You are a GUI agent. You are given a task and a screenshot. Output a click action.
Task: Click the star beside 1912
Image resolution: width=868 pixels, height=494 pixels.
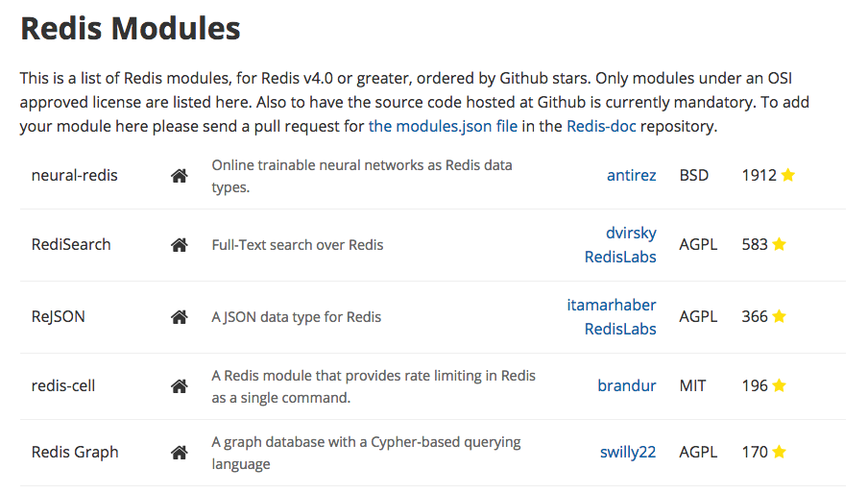pyautogui.click(x=788, y=175)
